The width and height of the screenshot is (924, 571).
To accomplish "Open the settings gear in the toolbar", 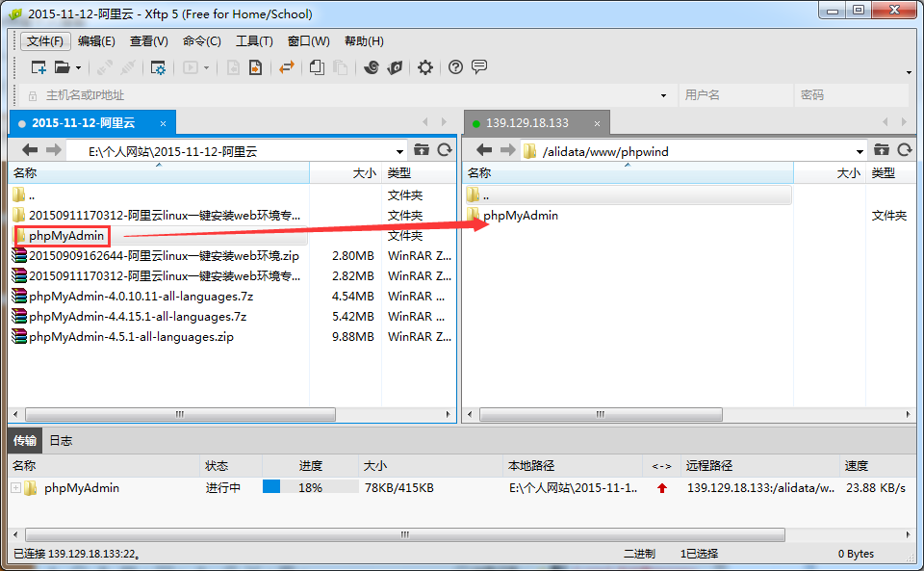I will [x=426, y=67].
